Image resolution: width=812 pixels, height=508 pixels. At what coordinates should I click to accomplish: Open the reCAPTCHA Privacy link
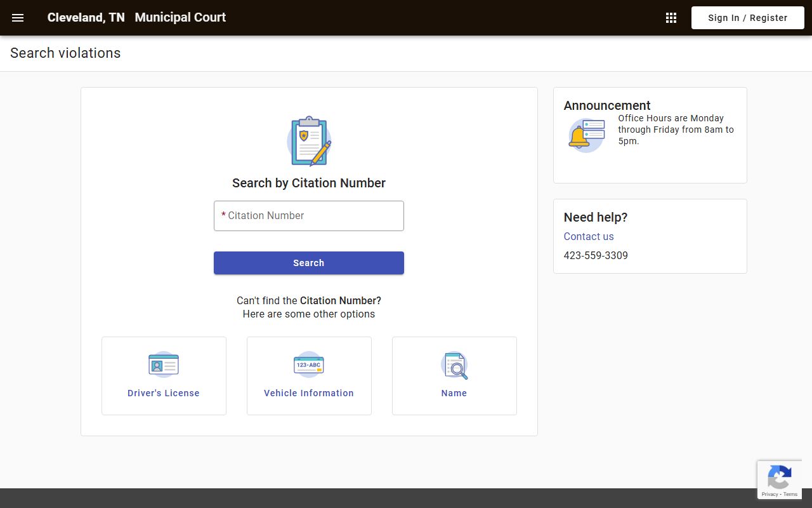click(769, 494)
